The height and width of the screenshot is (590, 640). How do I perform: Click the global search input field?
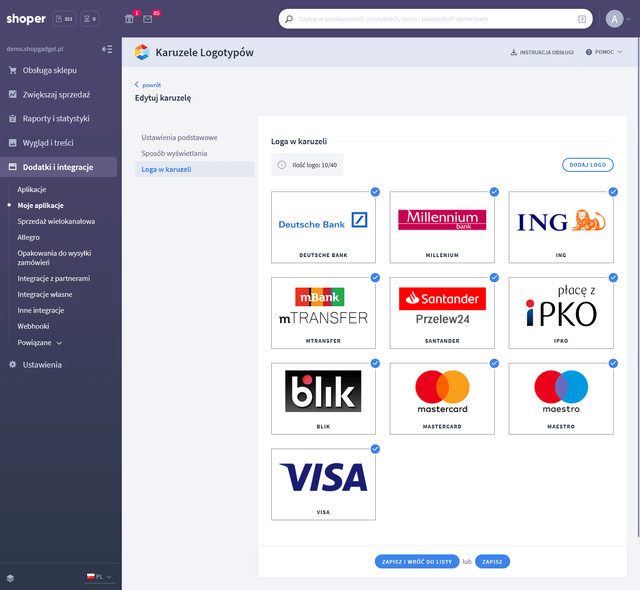436,19
